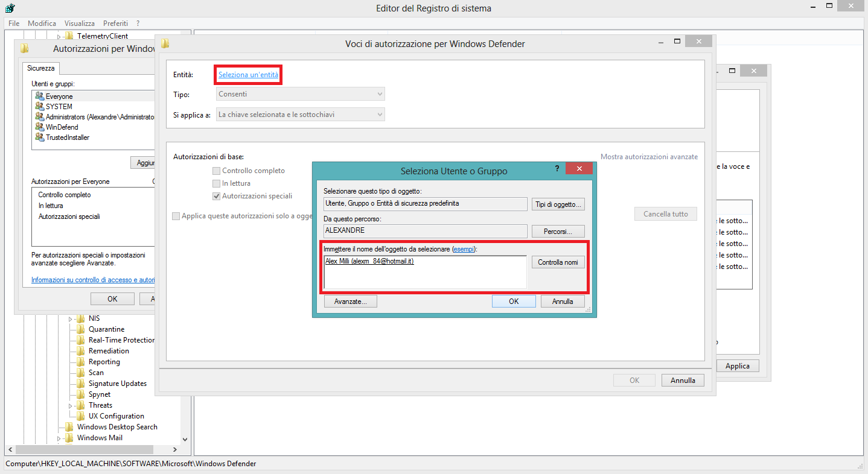Click the Reporting folder icon
Screen dimensions: 868x474
81,362
